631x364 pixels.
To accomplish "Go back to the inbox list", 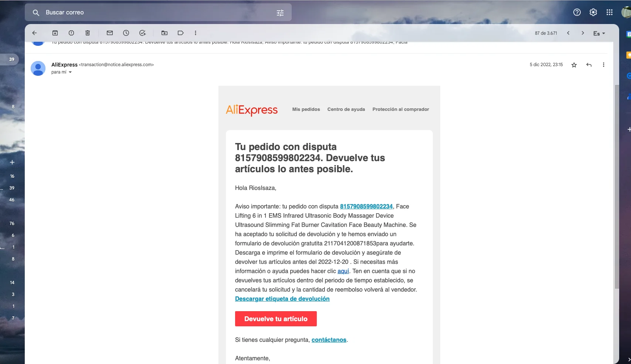I will pyautogui.click(x=34, y=33).
